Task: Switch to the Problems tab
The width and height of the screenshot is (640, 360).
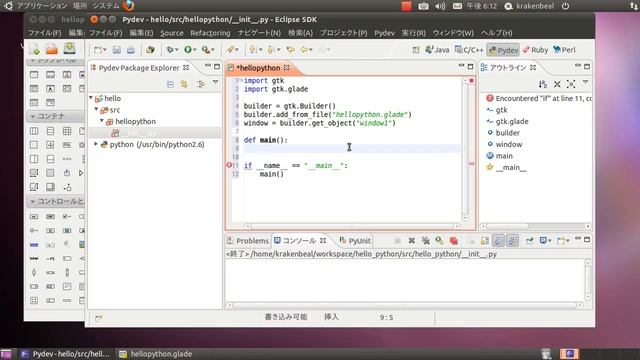Action: pos(248,241)
